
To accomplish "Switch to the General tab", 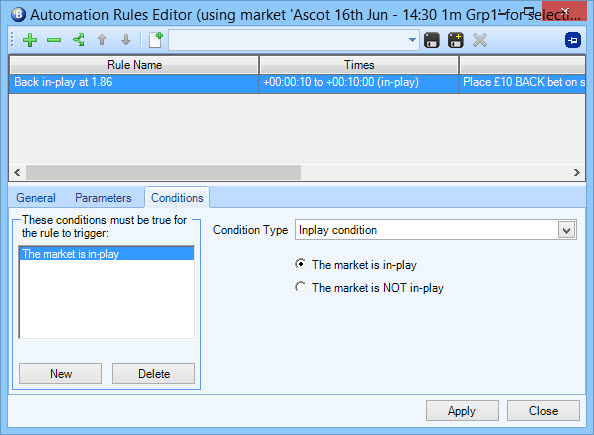I will (36, 198).
